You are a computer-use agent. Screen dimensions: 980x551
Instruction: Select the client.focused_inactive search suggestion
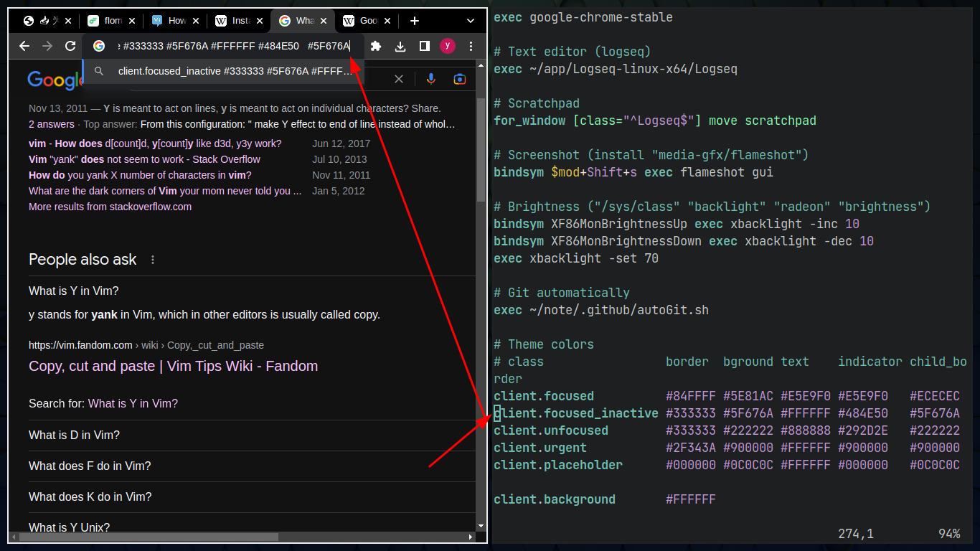point(222,71)
